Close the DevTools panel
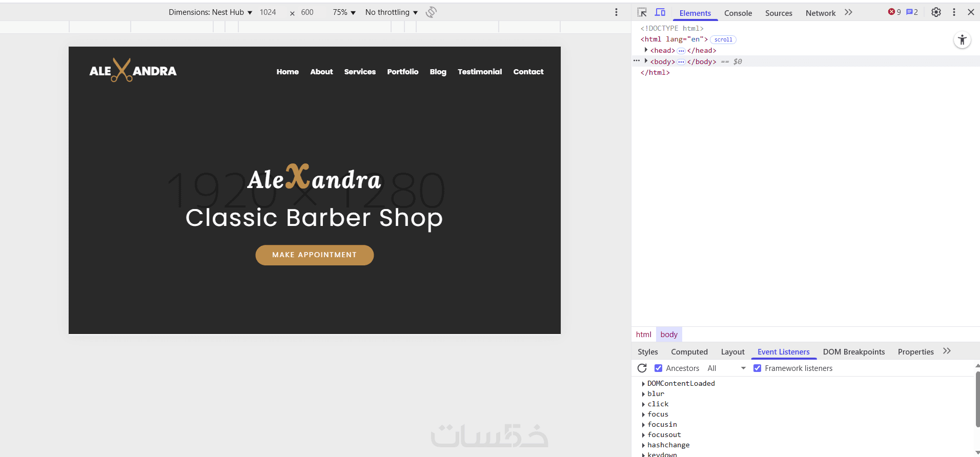 [x=971, y=12]
